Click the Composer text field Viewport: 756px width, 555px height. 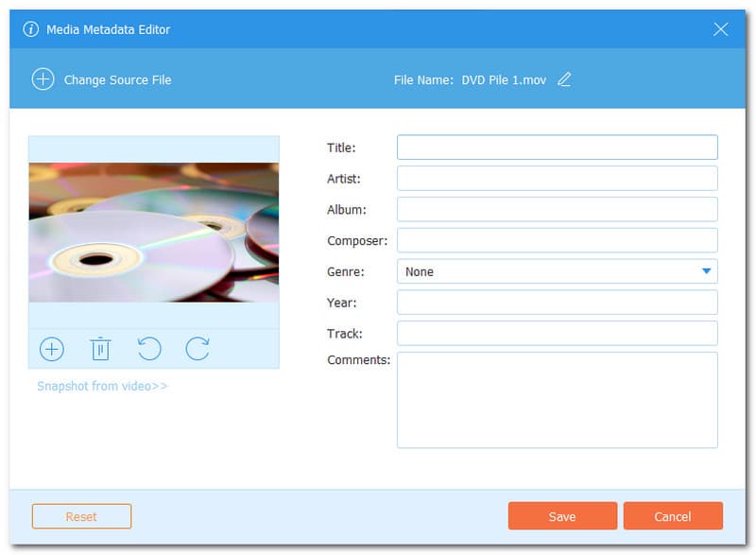557,240
